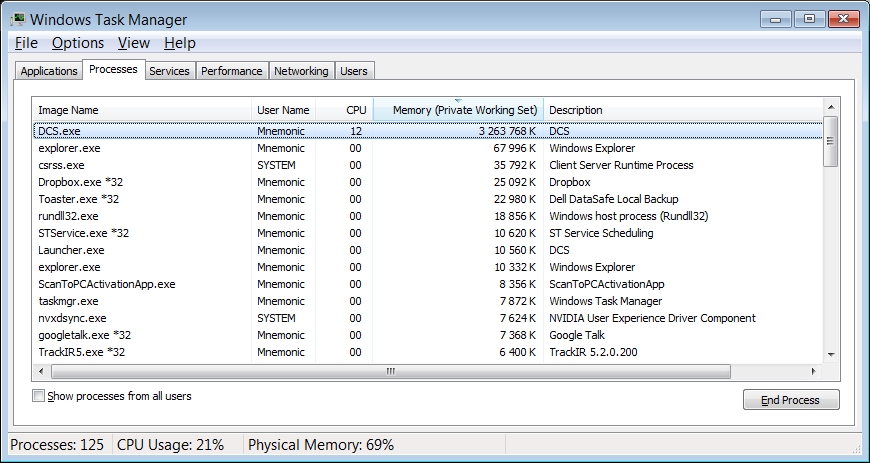Click the vertical scrollbar up arrow
Screen dimensions: 870x463
click(831, 107)
